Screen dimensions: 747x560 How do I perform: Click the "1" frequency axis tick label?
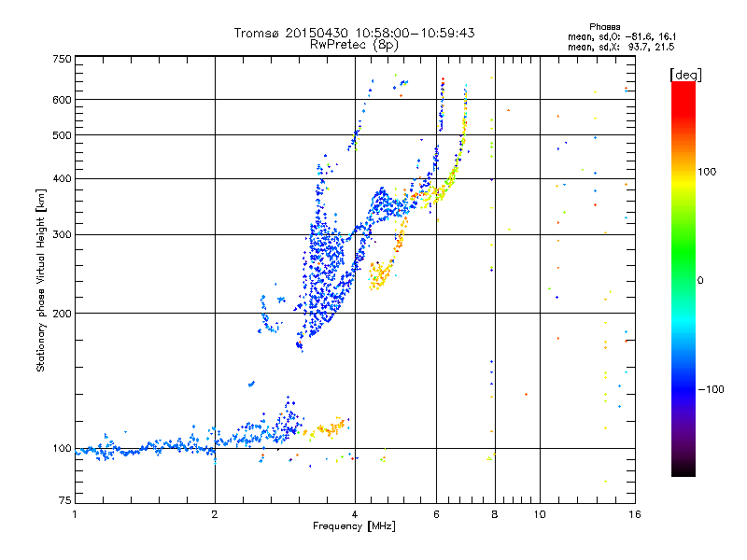pyautogui.click(x=75, y=514)
